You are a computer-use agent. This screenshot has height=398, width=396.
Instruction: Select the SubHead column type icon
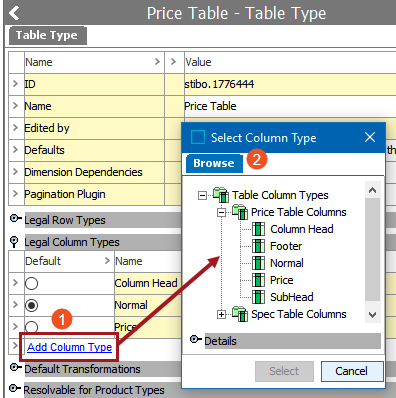pos(259,297)
